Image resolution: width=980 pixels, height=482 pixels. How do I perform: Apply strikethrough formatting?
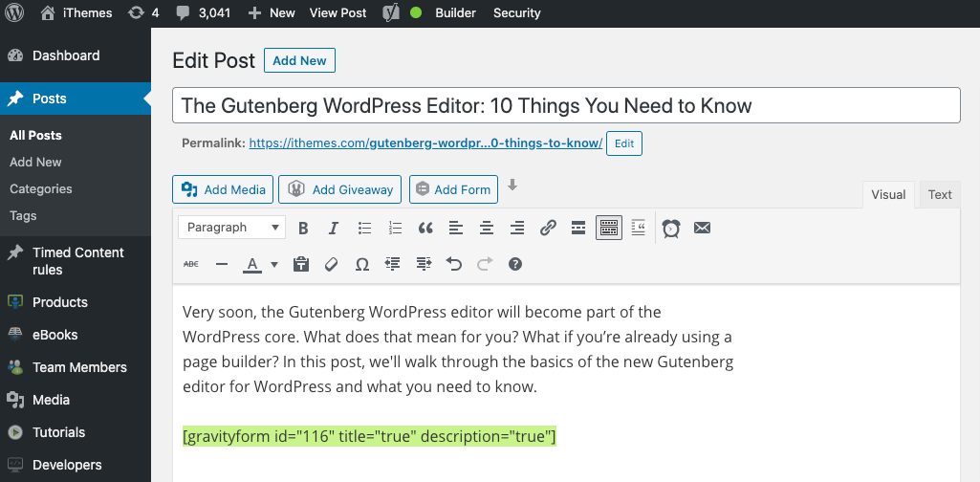(190, 265)
